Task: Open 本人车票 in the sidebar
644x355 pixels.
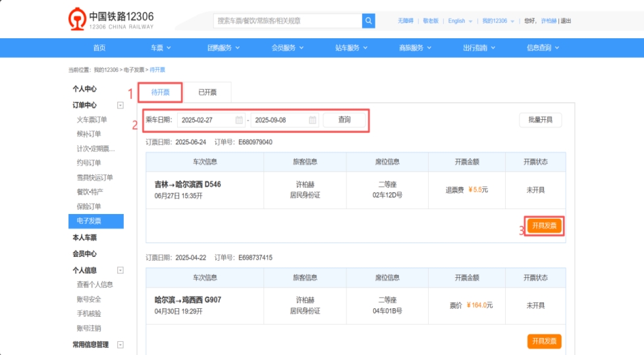Action: pos(84,238)
